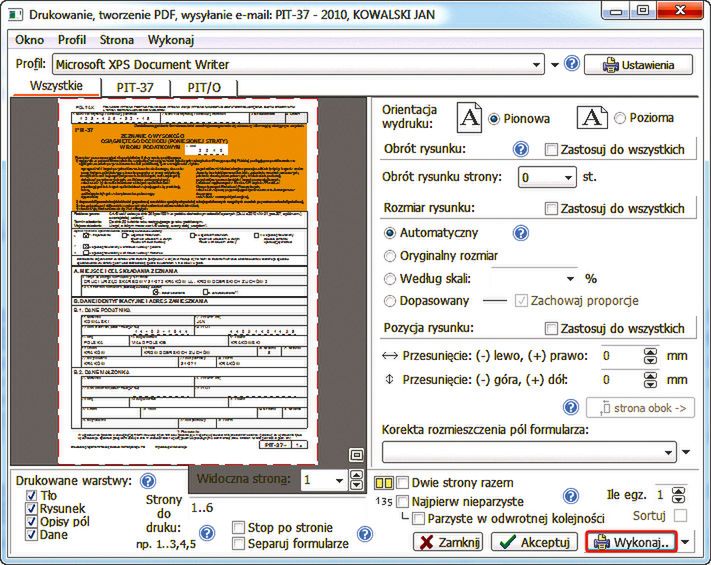Image resolution: width=711 pixels, height=565 pixels.
Task: Click the horizontal shift spinner arrows
Action: tap(650, 356)
